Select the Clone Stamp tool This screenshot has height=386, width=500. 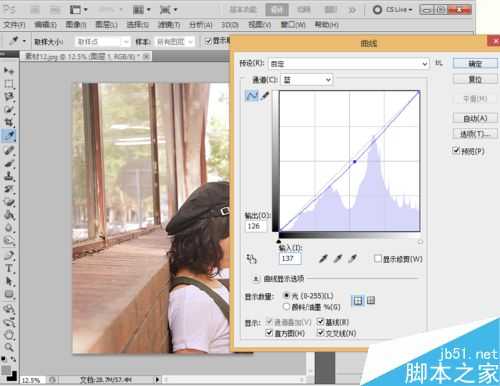point(9,176)
